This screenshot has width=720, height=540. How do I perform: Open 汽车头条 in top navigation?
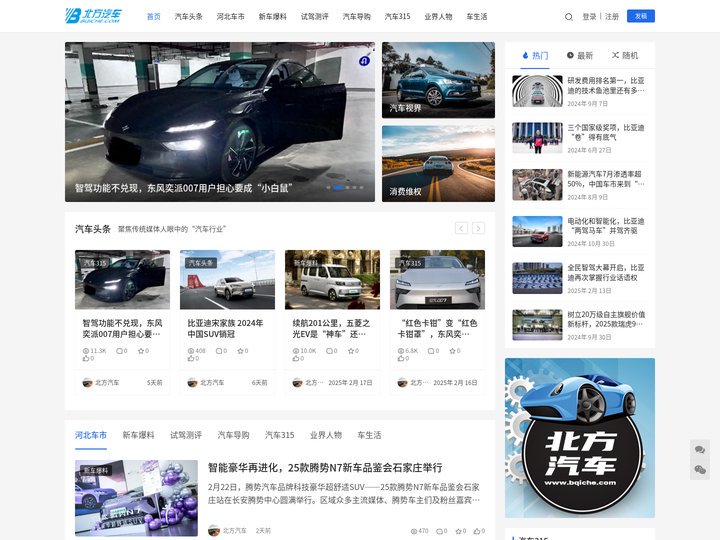pos(188,17)
